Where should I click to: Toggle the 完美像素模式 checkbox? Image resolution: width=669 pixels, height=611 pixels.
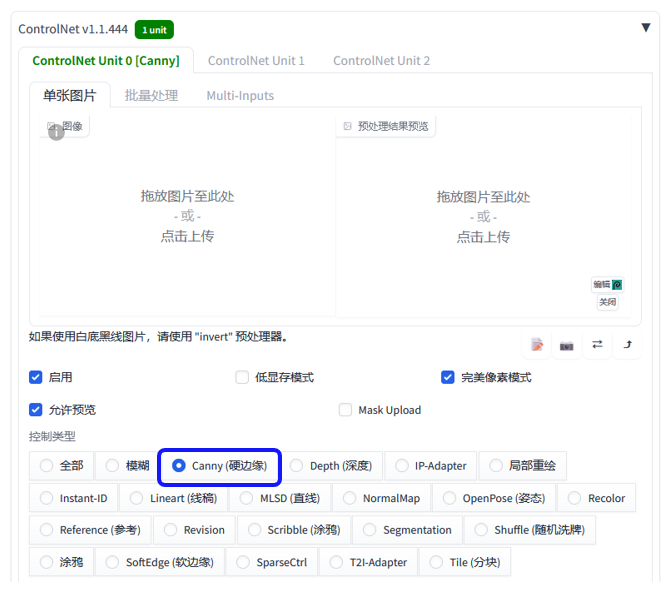448,377
